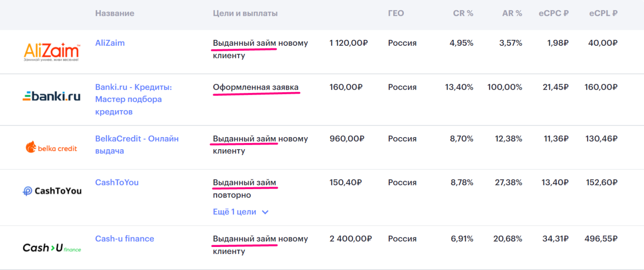Sort by eCPL ₽ column
644x270 pixels.
[603, 13]
